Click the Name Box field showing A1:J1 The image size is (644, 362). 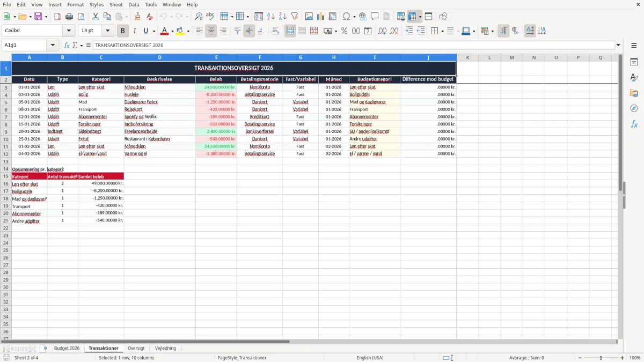[25, 45]
